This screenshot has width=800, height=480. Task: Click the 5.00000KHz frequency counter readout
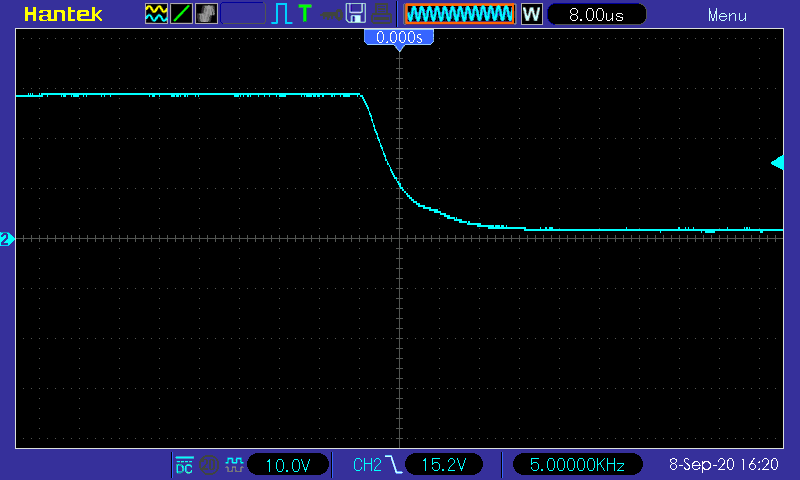[577, 465]
